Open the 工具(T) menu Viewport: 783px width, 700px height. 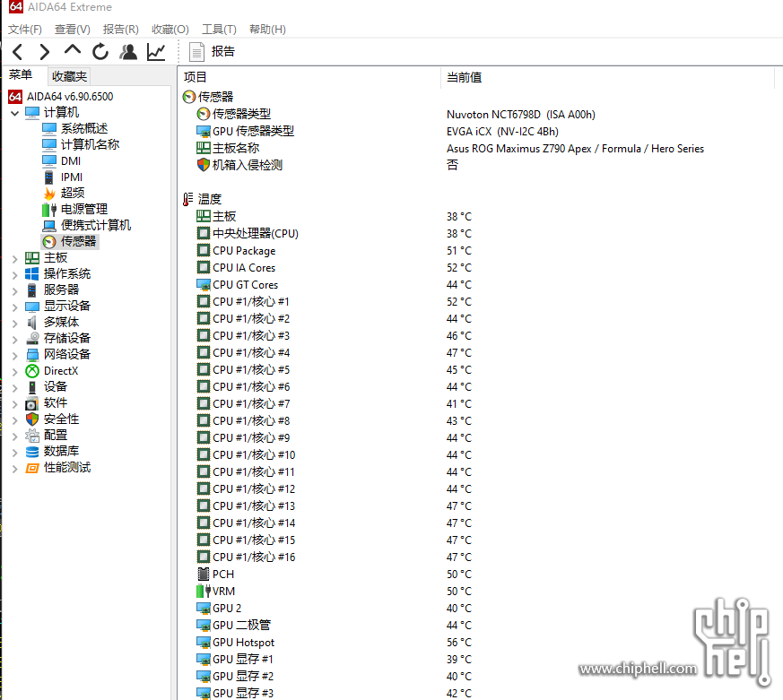[x=219, y=30]
